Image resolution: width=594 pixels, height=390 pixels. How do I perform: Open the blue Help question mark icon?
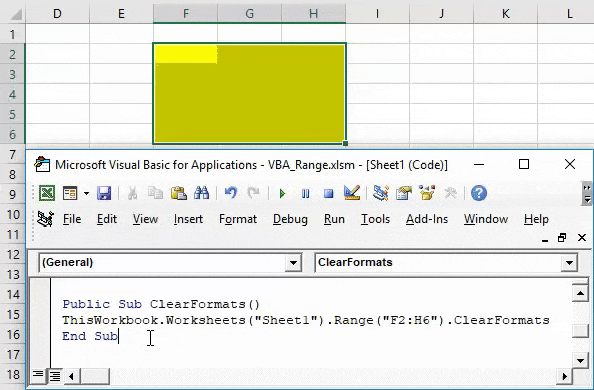tap(479, 193)
